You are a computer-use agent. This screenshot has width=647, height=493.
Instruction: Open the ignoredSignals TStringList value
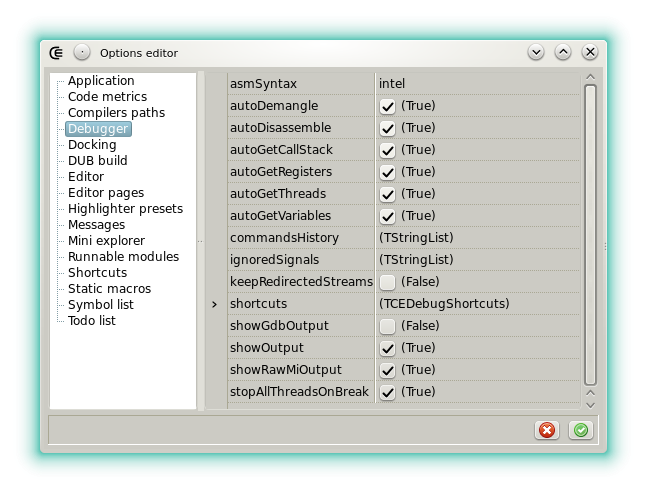point(416,260)
